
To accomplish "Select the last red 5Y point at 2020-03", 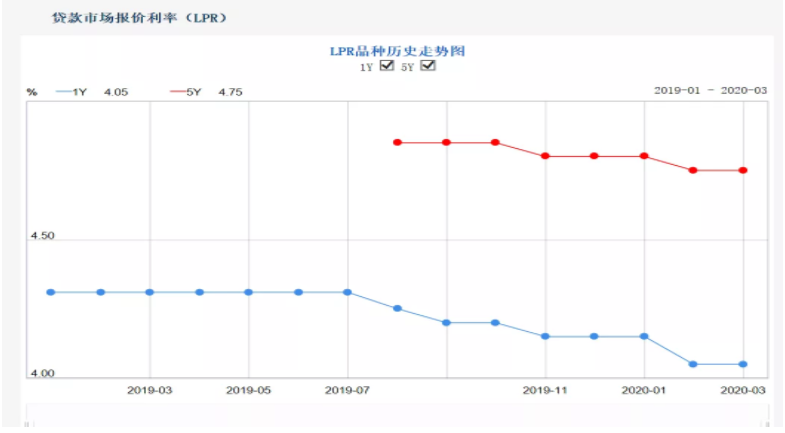I will pos(743,171).
